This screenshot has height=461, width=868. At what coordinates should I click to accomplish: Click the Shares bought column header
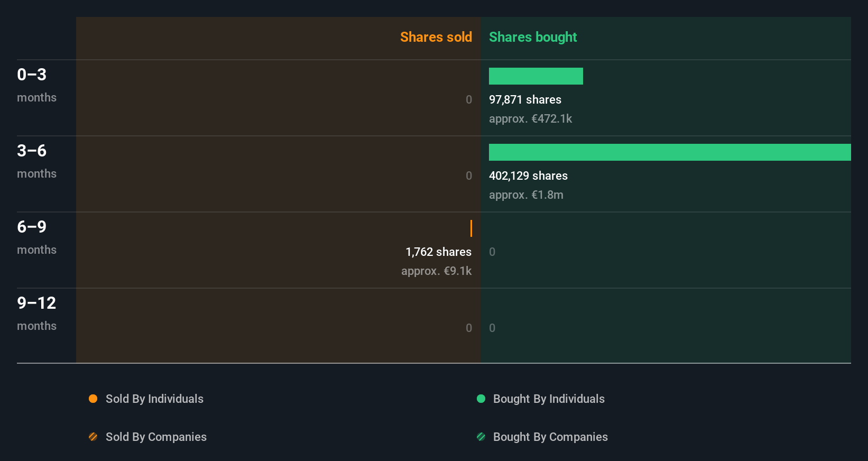(533, 37)
